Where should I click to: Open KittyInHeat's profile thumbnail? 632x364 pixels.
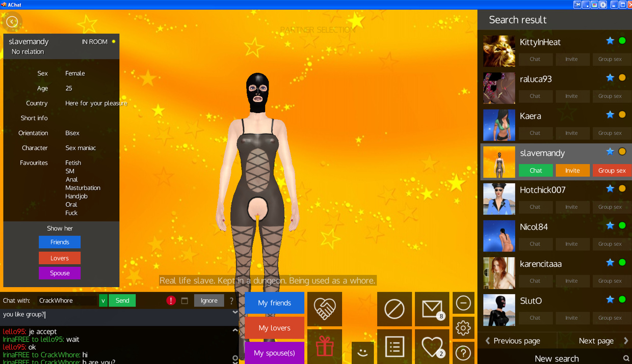(x=499, y=51)
